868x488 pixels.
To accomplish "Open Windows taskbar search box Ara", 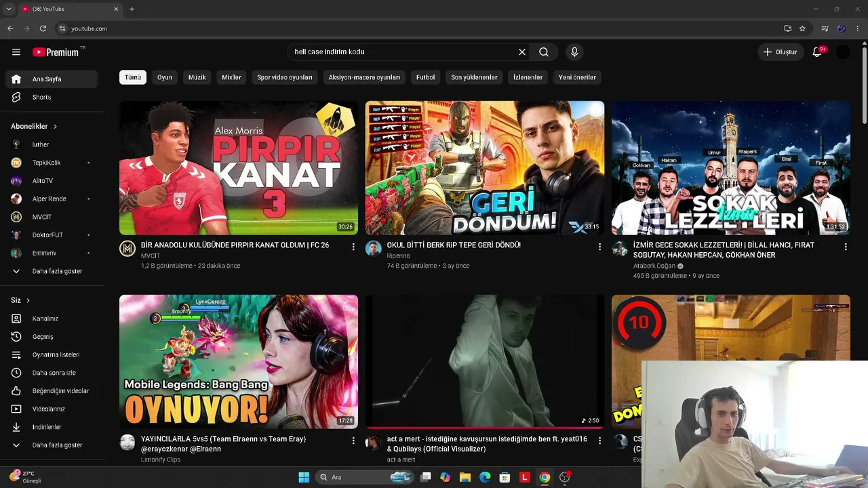I will click(365, 477).
